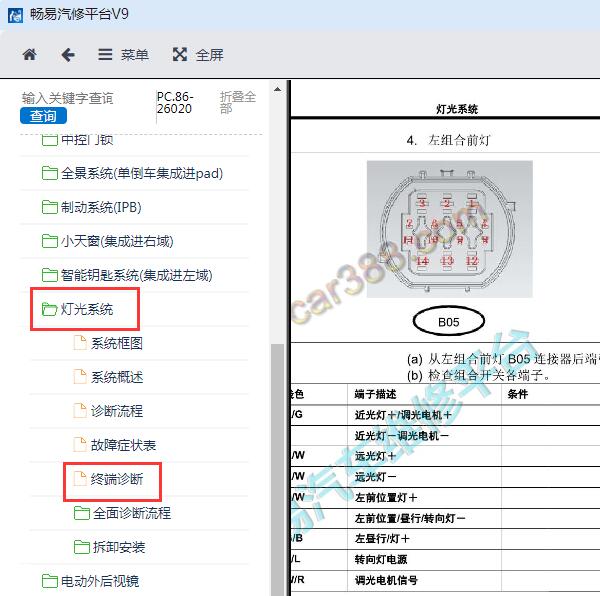This screenshot has width=600, height=596.
Task: Select the 远光灯＋ cell
Action: [x=424, y=456]
